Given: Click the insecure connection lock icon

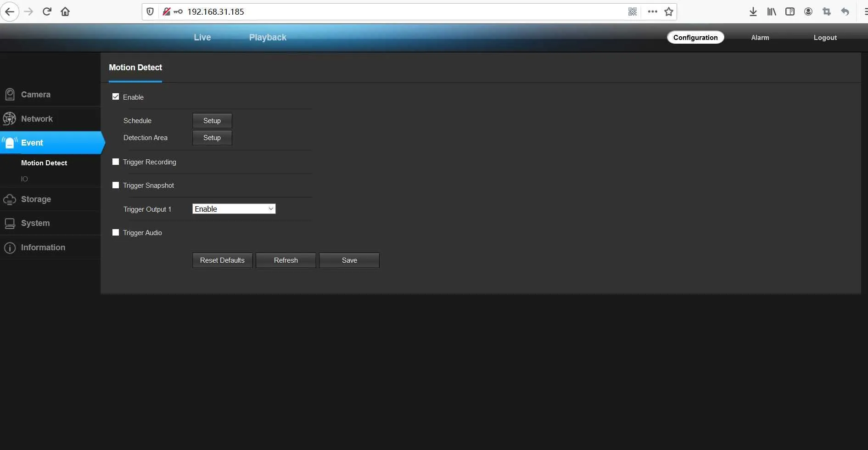Looking at the screenshot, I should [x=166, y=11].
